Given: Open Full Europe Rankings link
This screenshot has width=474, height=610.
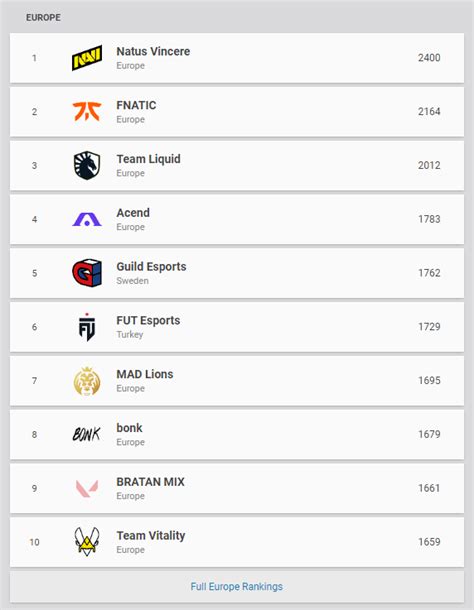Looking at the screenshot, I should click(237, 586).
